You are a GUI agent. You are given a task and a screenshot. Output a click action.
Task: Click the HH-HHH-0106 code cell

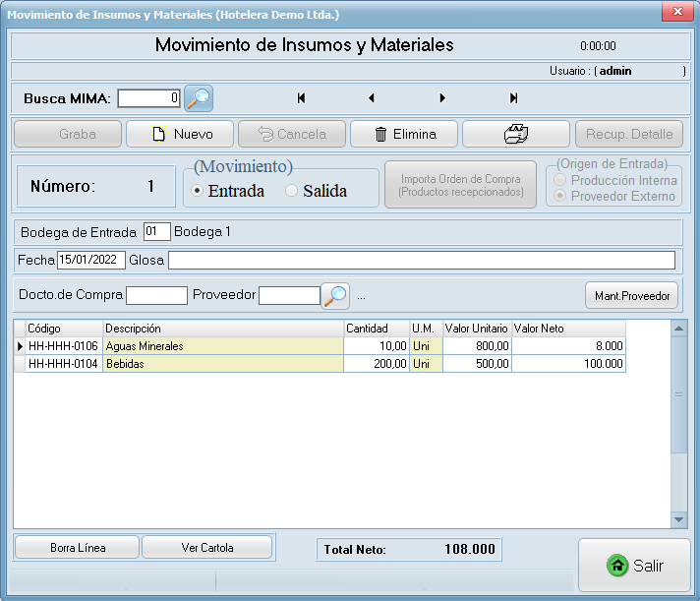(x=64, y=346)
